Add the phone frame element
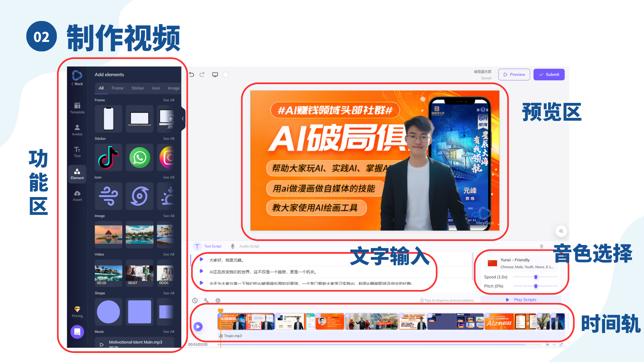This screenshot has height=362, width=644. 108,119
